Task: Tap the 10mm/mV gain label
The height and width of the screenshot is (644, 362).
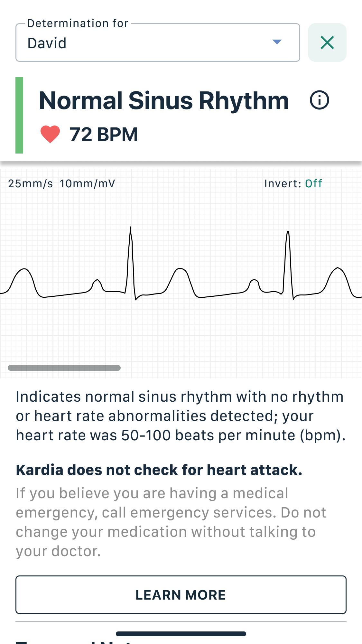Action: pos(87,183)
